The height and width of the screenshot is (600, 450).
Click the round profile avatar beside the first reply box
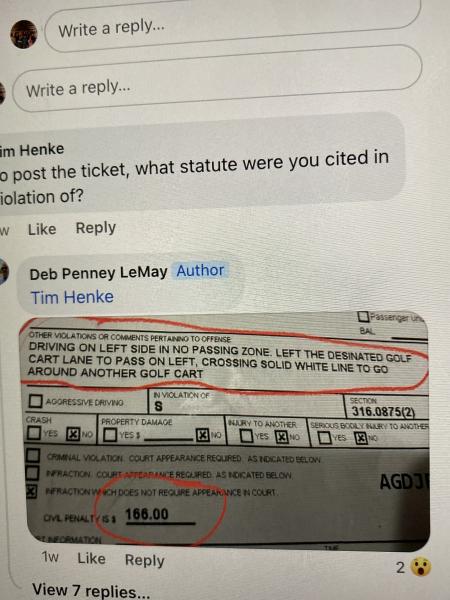pos(23,34)
